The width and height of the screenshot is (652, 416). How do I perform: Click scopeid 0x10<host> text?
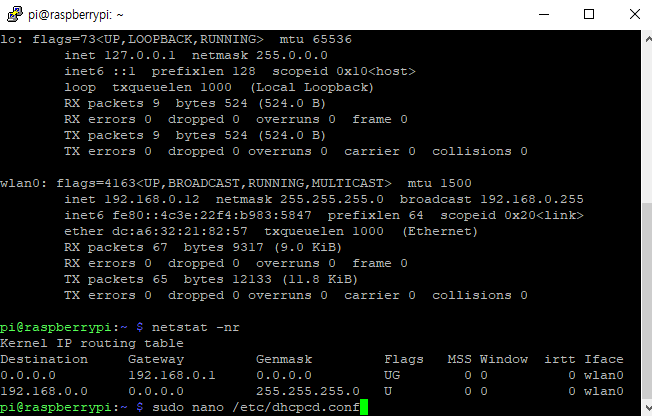[x=344, y=72]
